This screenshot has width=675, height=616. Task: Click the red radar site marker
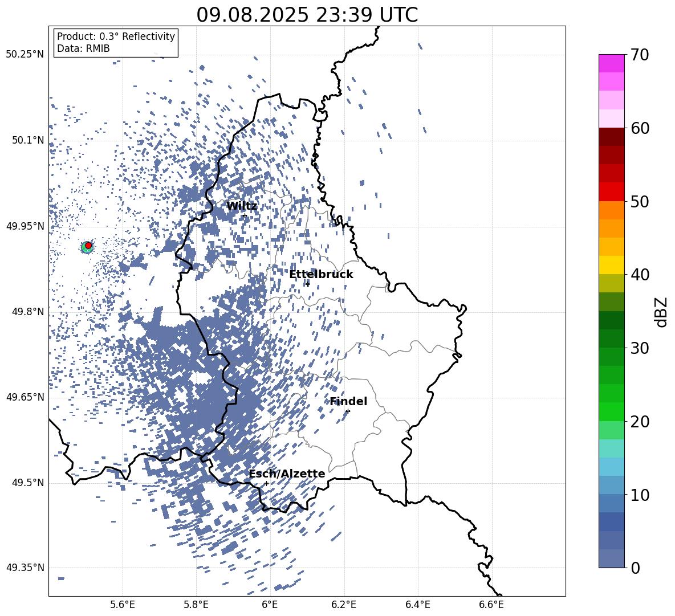(88, 246)
